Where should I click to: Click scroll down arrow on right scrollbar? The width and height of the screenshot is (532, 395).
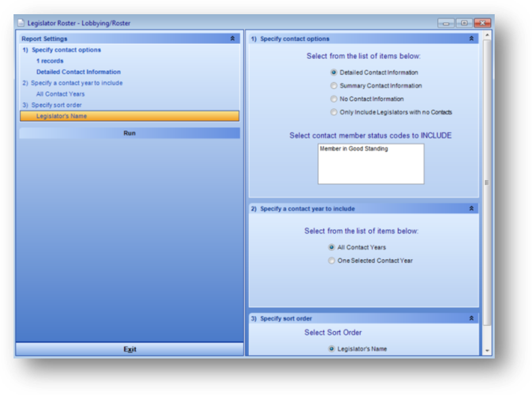click(x=487, y=350)
